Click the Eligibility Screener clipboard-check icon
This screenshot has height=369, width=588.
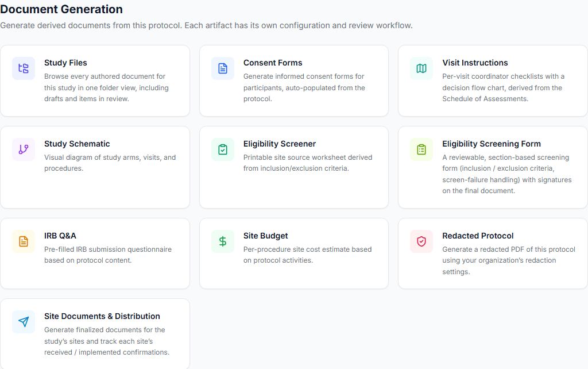223,149
